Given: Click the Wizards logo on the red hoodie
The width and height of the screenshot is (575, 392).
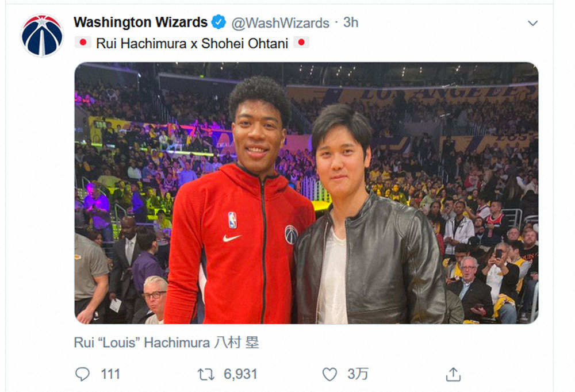Looking at the screenshot, I should point(291,234).
